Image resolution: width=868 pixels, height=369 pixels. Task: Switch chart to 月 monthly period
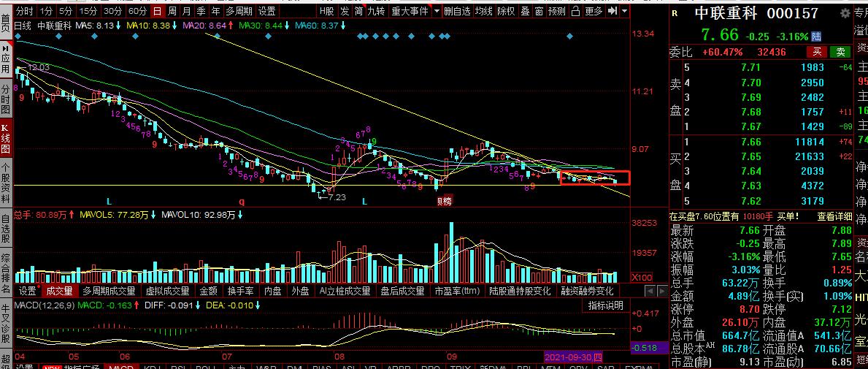pos(187,11)
